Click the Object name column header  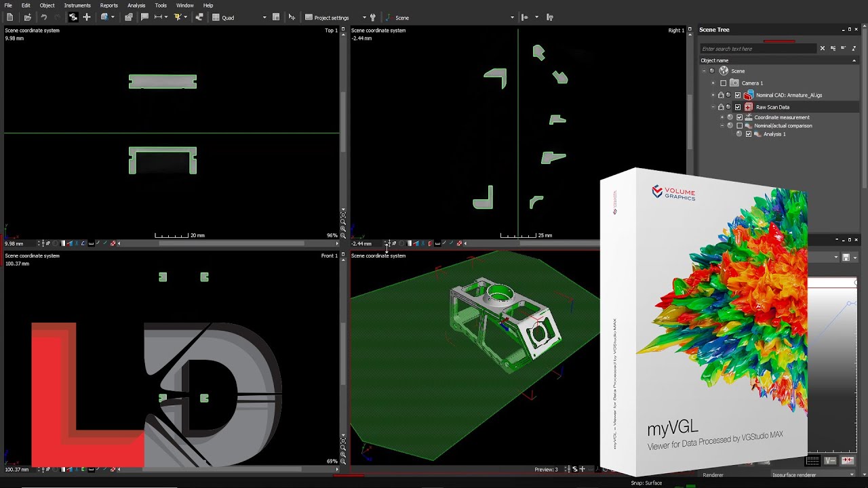pyautogui.click(x=778, y=60)
